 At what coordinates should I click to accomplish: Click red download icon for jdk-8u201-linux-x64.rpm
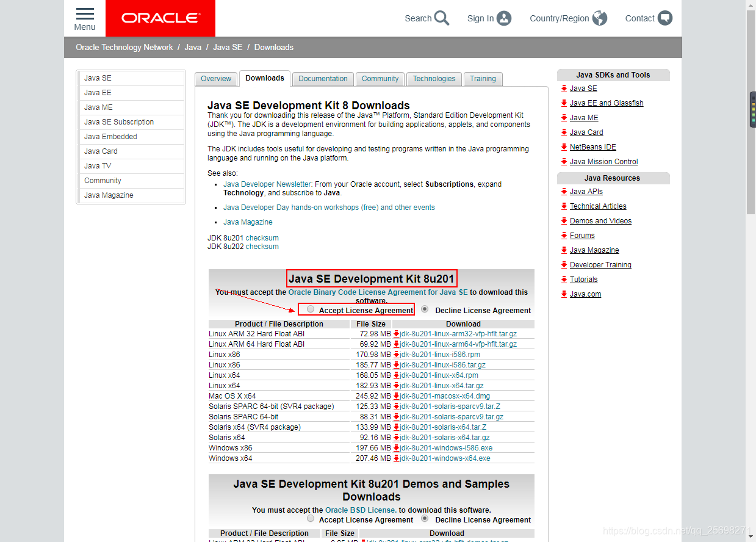point(396,375)
